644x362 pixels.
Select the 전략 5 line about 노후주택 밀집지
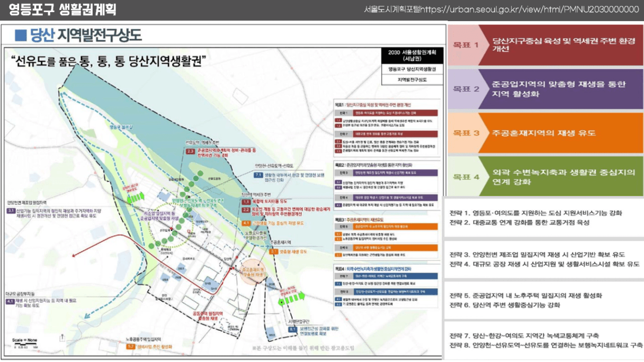525,296
